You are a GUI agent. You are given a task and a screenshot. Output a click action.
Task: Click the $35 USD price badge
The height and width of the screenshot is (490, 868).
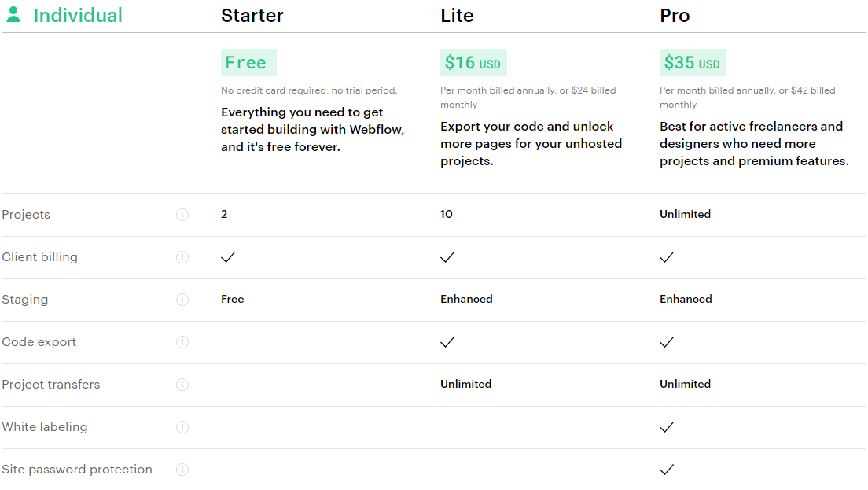[693, 62]
